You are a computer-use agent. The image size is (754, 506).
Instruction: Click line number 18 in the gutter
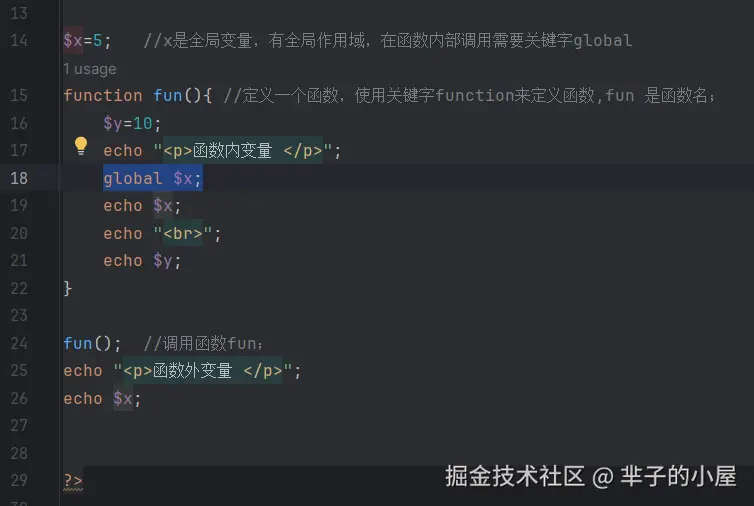pyautogui.click(x=19, y=178)
